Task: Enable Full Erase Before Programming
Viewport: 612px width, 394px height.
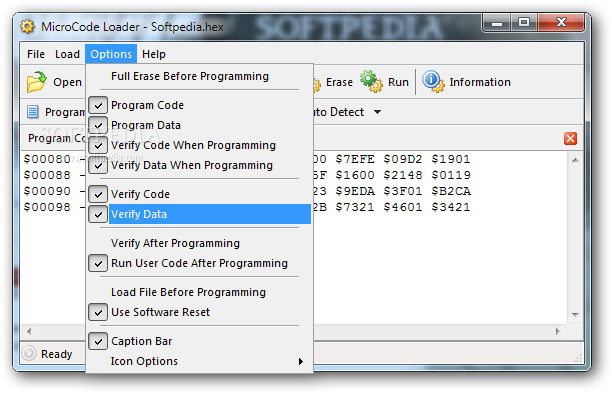Action: click(x=199, y=76)
